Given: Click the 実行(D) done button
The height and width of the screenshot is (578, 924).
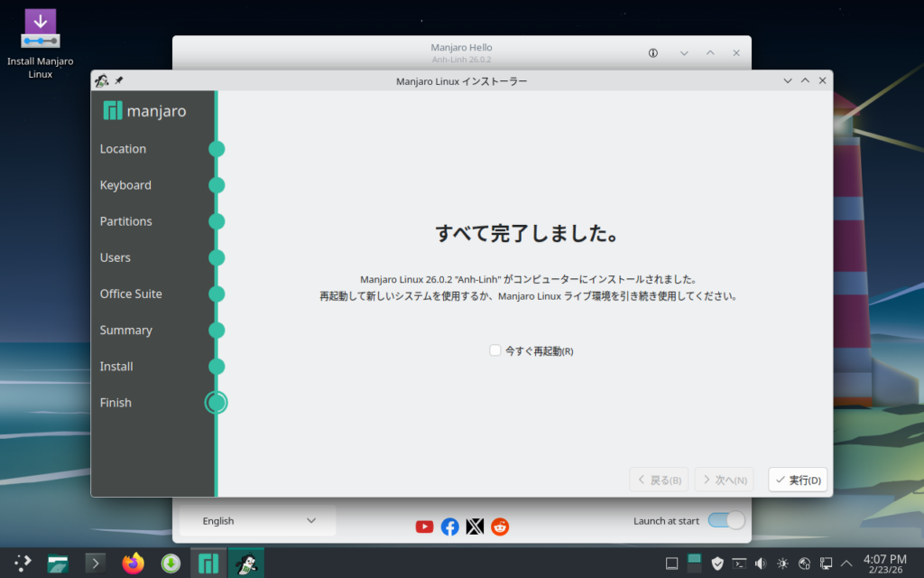Looking at the screenshot, I should pos(798,480).
